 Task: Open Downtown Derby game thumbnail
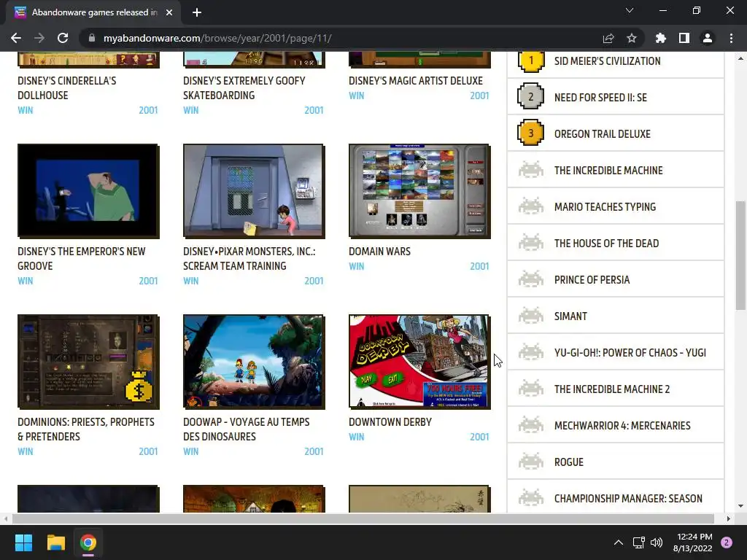tap(419, 362)
